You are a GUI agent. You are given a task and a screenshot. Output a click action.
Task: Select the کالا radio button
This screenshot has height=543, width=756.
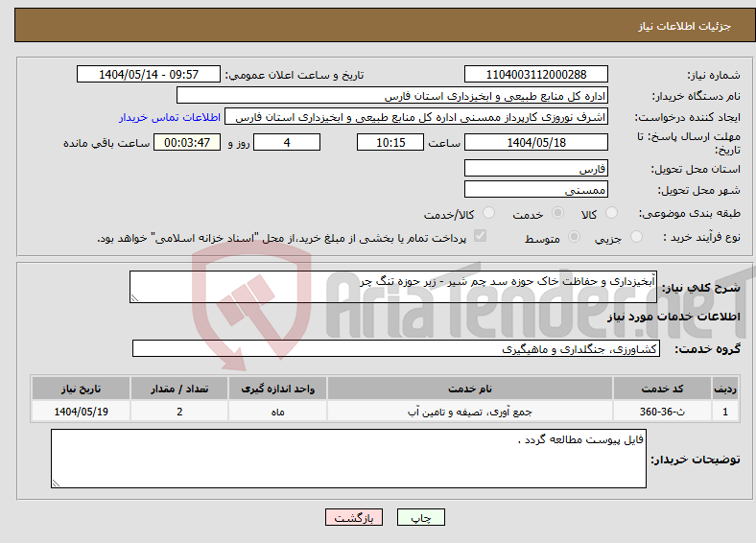611,213
